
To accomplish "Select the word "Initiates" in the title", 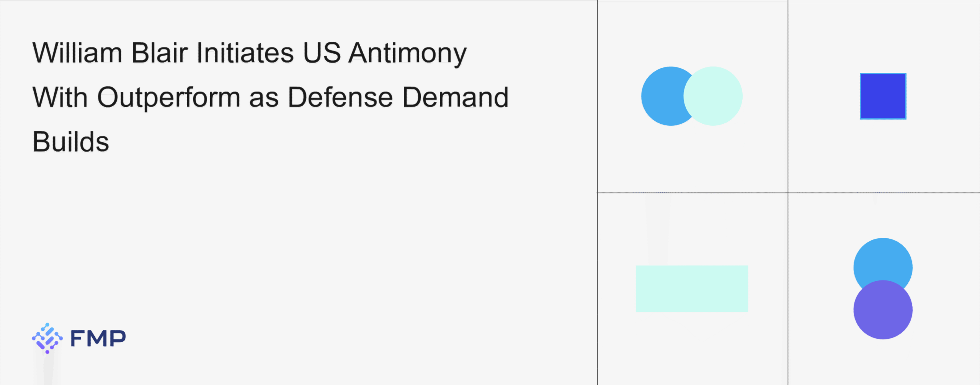I will pos(245,53).
